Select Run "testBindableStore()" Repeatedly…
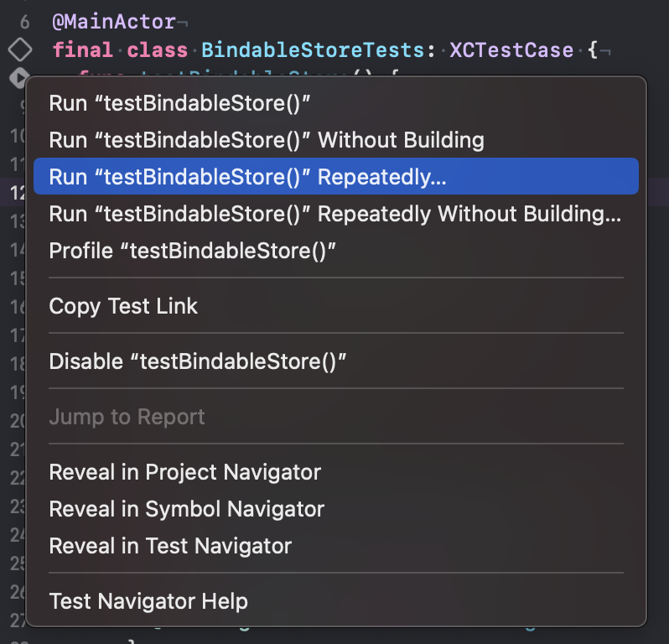669x644 pixels. coord(248,177)
